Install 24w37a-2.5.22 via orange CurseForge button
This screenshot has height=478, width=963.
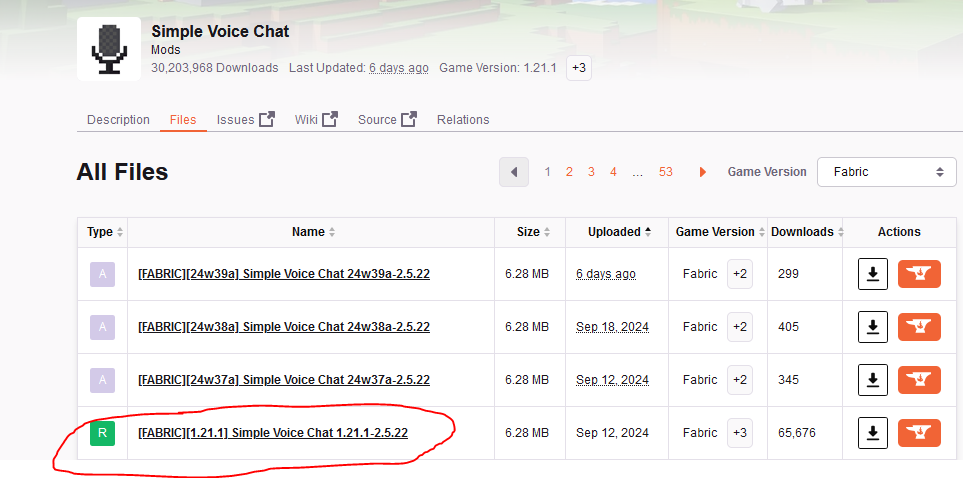click(x=919, y=380)
